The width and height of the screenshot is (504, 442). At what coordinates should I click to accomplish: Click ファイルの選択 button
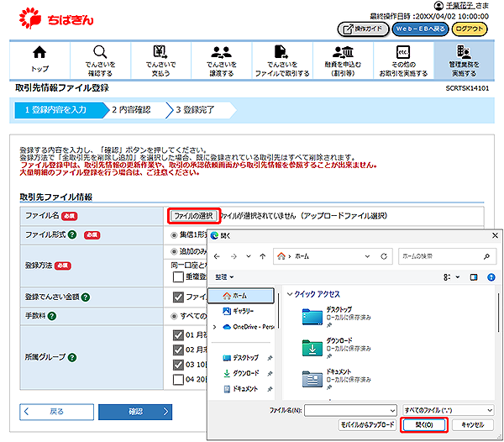point(194,216)
